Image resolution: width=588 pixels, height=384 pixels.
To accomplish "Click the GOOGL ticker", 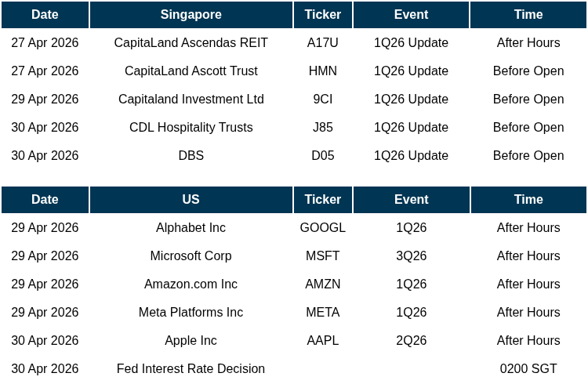I will coord(322,228).
